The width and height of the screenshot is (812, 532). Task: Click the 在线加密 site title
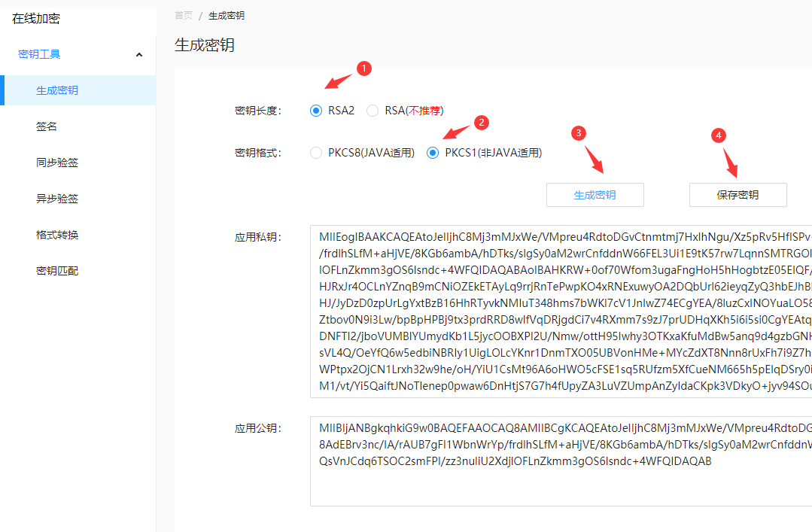pyautogui.click(x=36, y=18)
